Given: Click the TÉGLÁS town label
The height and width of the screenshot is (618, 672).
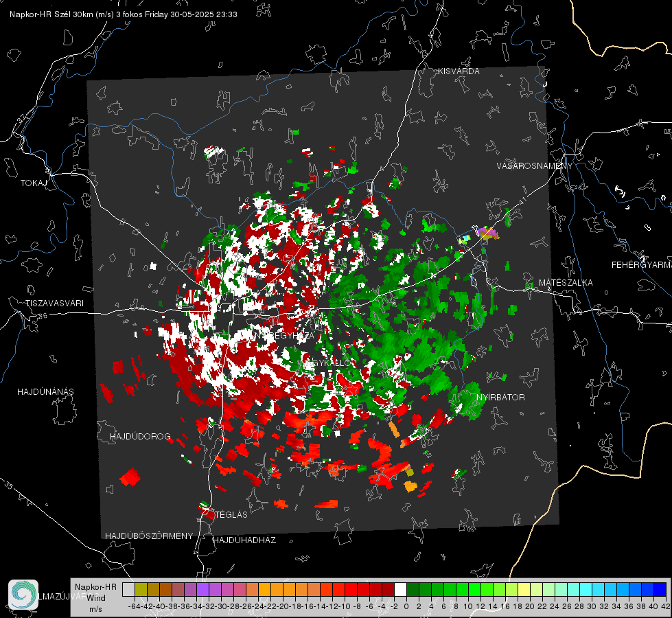Looking at the screenshot, I should 231,514.
